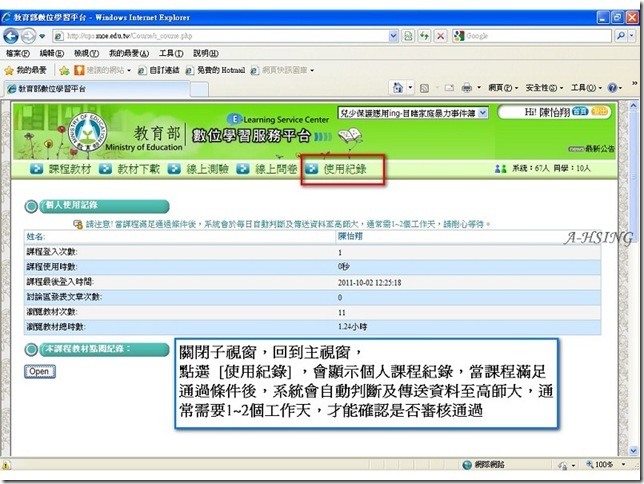Select the 教育部數位學習平台 browser tab
644x484 pixels.
click(x=97, y=89)
